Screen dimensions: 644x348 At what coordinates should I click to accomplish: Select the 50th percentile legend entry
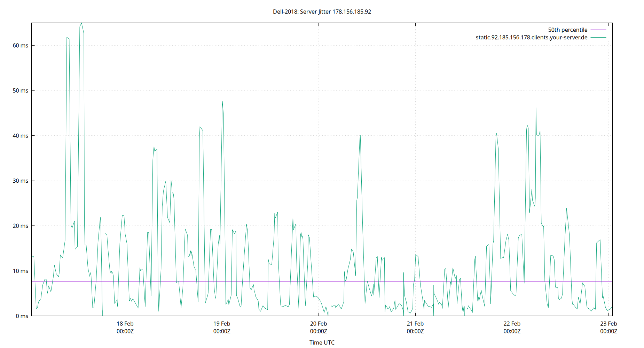[568, 30]
